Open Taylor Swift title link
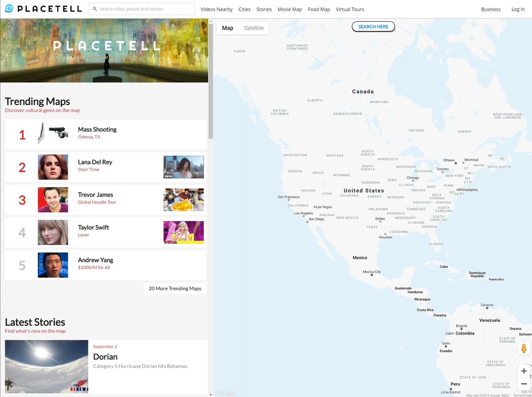 click(x=94, y=228)
